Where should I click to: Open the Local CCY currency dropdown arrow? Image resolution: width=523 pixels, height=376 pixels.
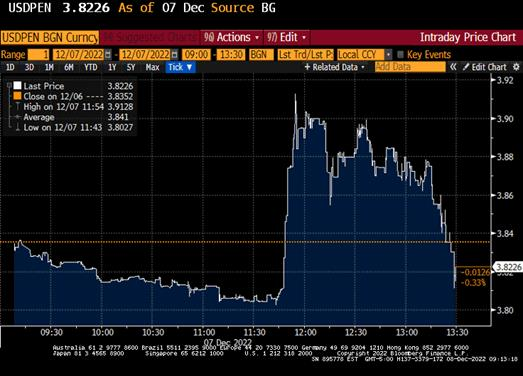(x=389, y=54)
